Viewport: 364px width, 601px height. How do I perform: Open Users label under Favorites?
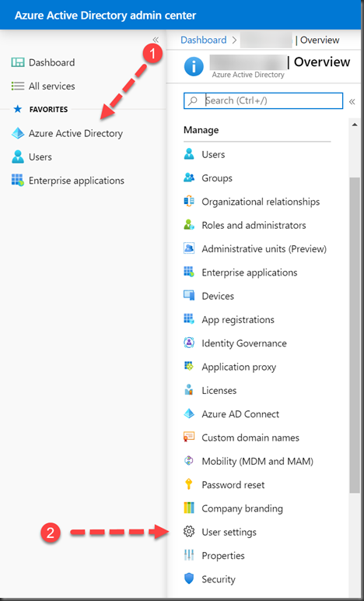pos(40,156)
